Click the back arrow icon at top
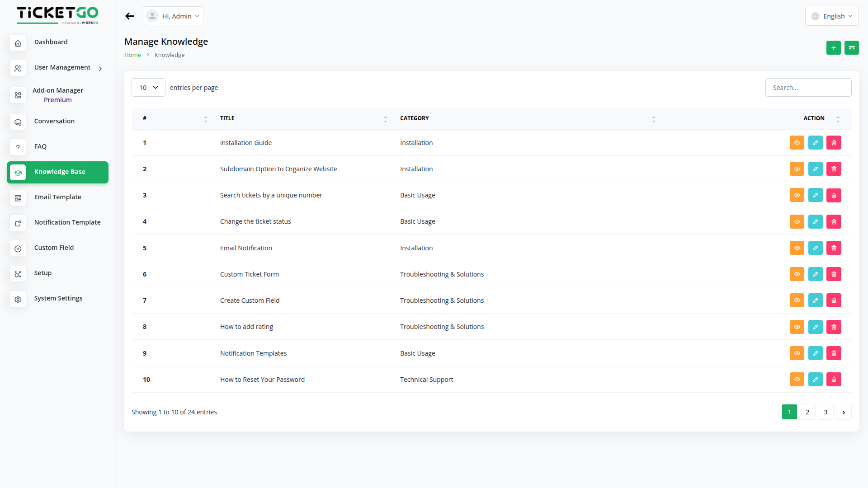Screen dimensions: 868x488 [130, 16]
